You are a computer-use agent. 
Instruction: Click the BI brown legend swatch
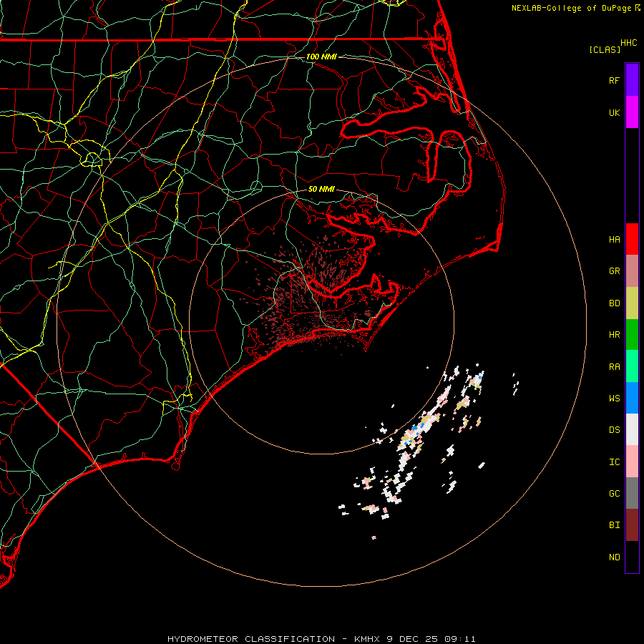pyautogui.click(x=632, y=525)
